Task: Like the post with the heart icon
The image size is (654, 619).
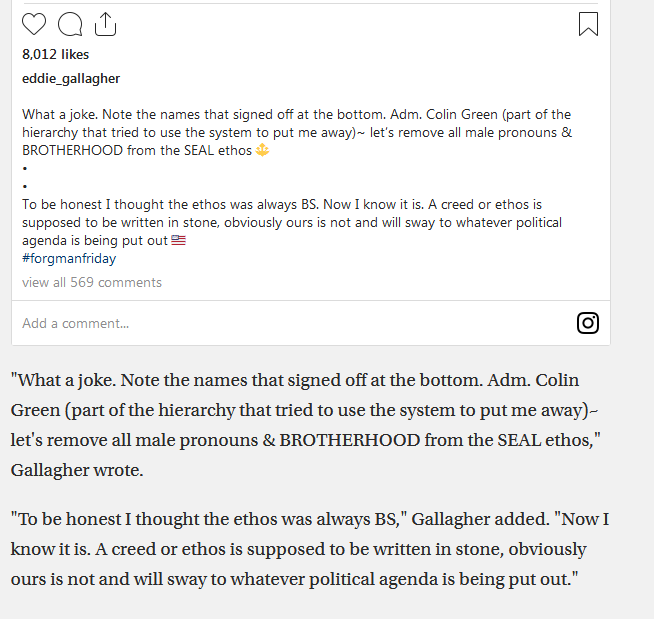Action: point(34,25)
